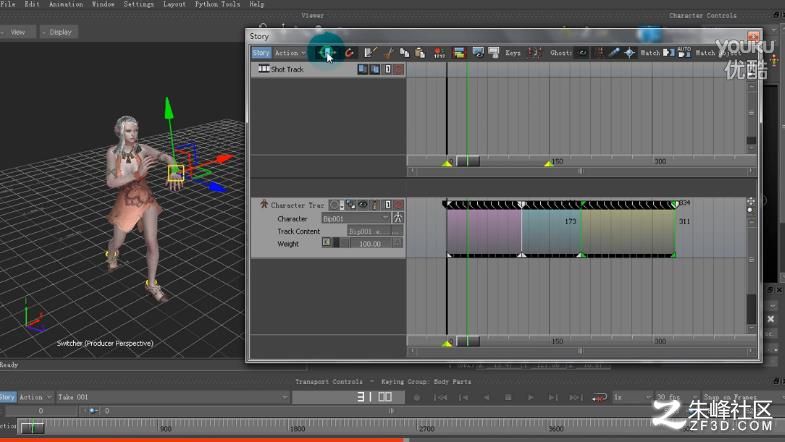Toggle the Character Track record circle
The height and width of the screenshot is (442, 785).
(334, 205)
